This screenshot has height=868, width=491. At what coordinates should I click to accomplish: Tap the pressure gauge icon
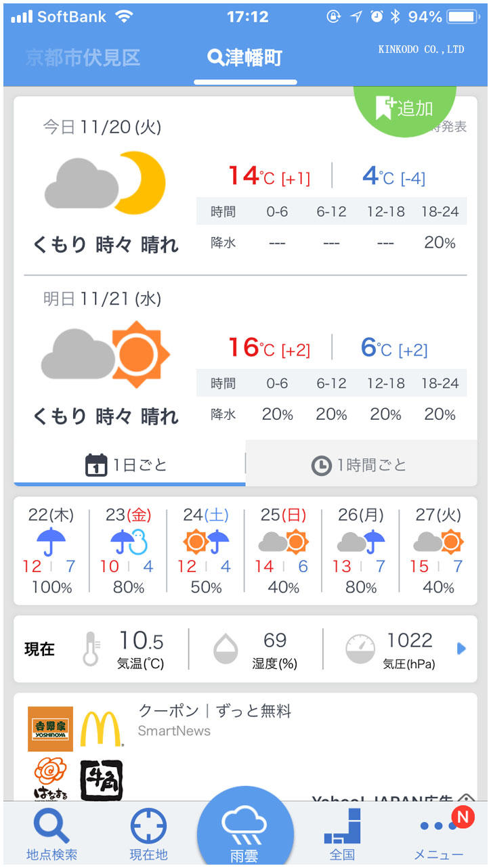click(x=360, y=649)
